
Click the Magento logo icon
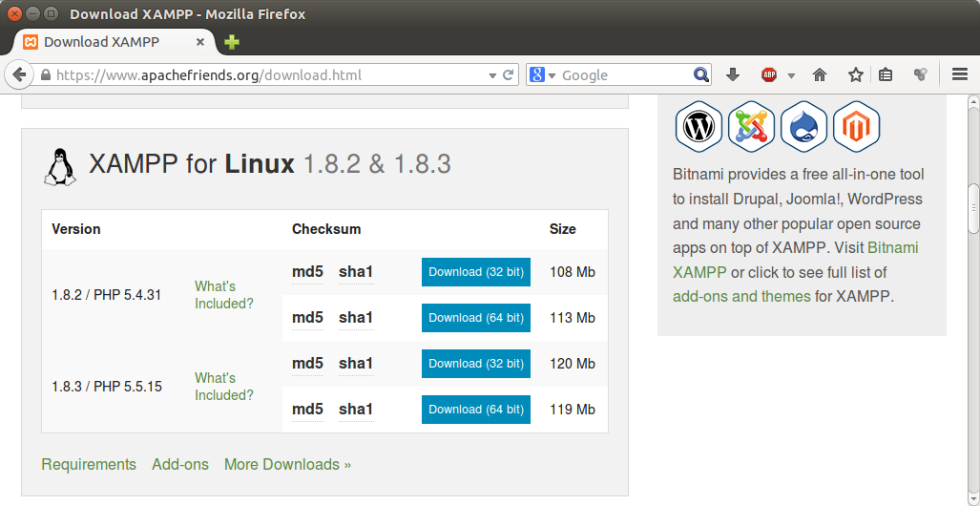(855, 126)
